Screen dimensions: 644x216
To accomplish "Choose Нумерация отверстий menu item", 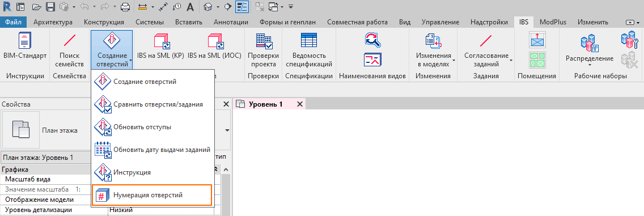I will coord(152,195).
